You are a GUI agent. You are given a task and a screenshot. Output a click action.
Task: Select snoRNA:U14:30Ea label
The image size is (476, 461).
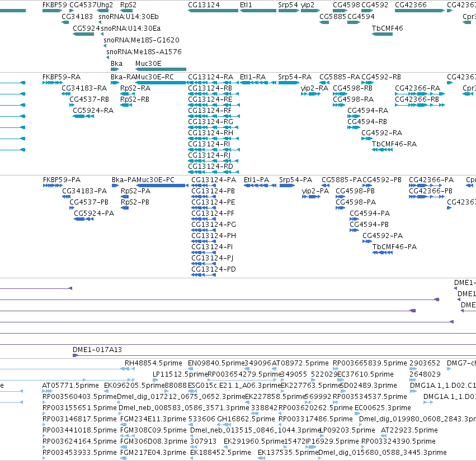(130, 28)
